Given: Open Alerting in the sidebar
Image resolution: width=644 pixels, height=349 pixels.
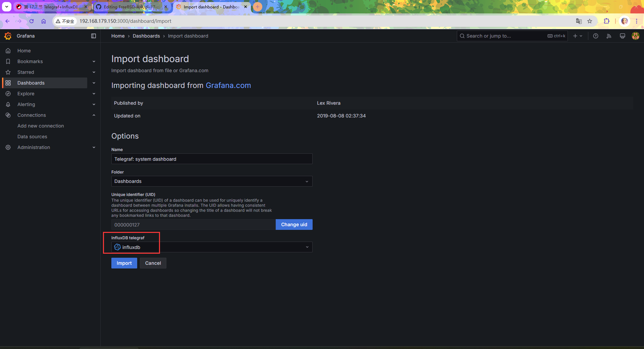Looking at the screenshot, I should click(x=26, y=104).
